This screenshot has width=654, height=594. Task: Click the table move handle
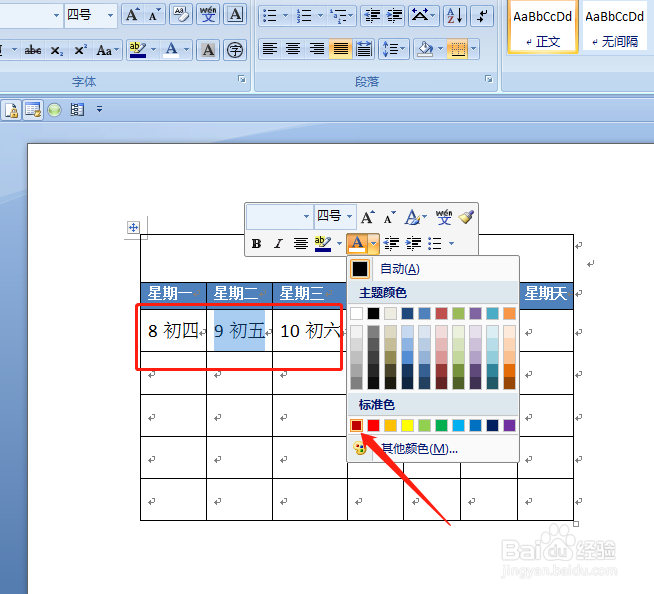coord(133,227)
